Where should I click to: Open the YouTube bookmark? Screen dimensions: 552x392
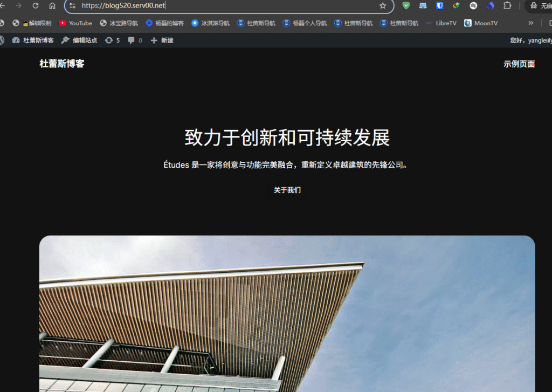[75, 23]
